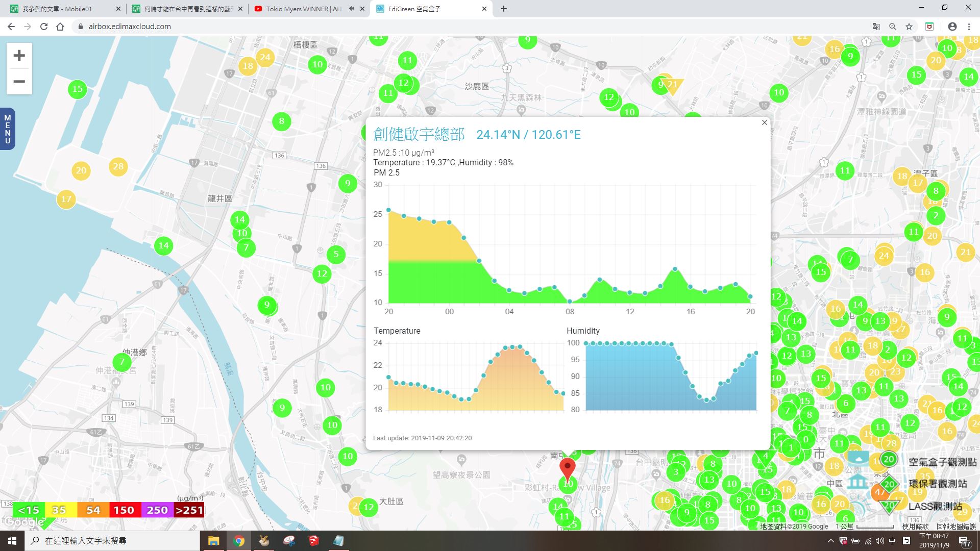Zoom out the map with the minus button
Screen dimensions: 980x551
tap(19, 82)
